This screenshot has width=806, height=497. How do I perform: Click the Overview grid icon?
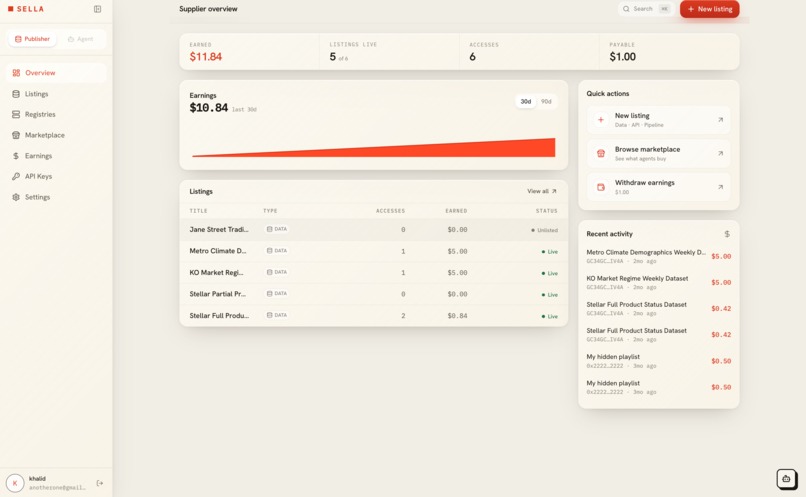click(x=16, y=73)
